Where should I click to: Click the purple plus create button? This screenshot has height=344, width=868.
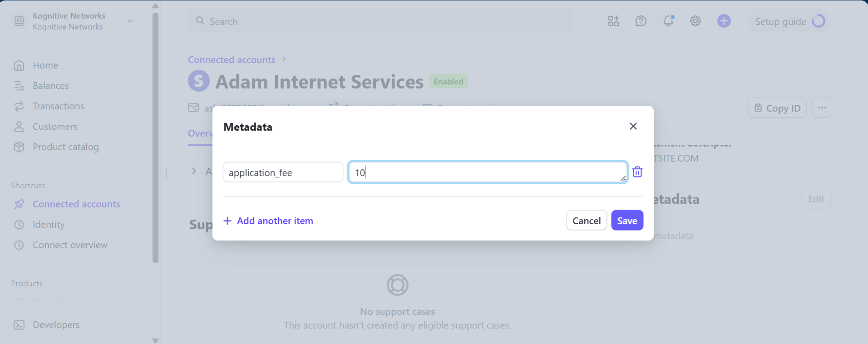(724, 21)
